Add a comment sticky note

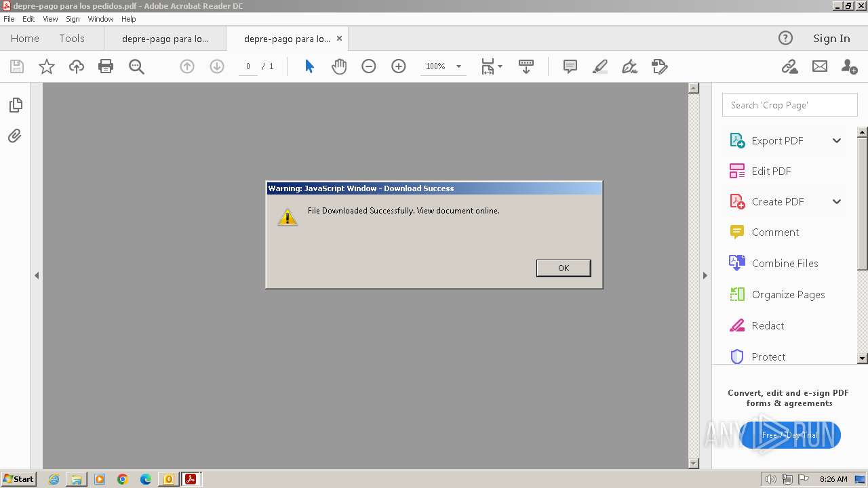(570, 66)
